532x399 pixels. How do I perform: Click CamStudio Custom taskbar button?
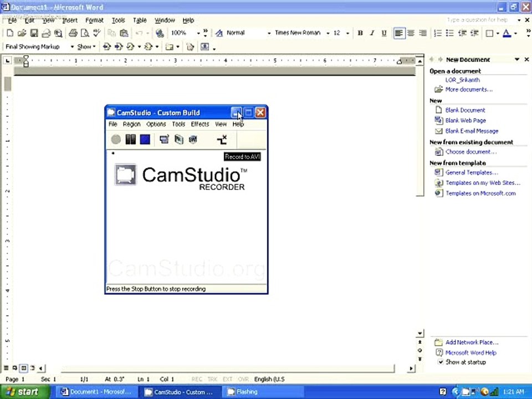(x=181, y=392)
